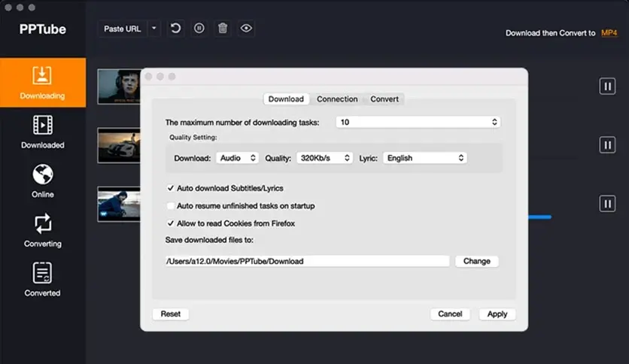Screen dimensions: 629x364
Task: Click the save path text field
Action: [x=307, y=261]
